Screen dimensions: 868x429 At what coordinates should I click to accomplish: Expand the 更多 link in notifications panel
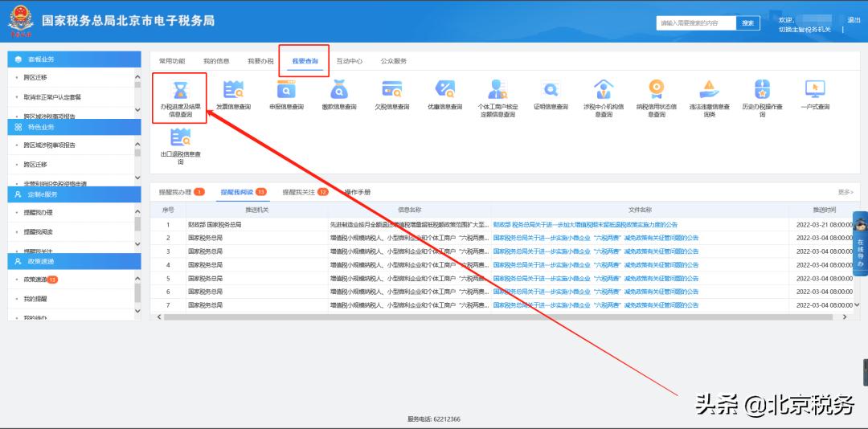tap(845, 193)
